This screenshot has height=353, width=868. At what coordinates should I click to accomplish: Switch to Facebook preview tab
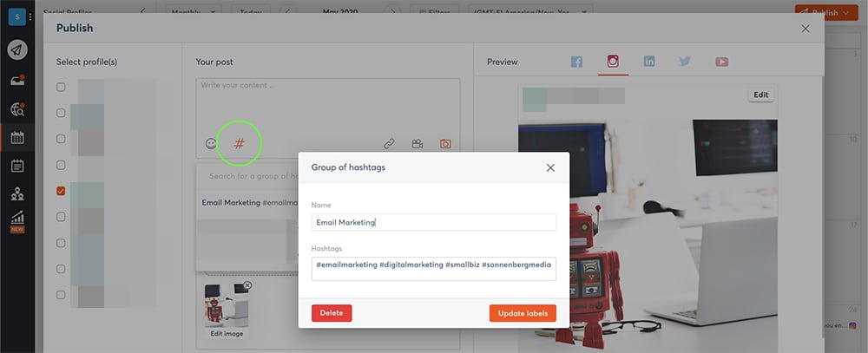coord(576,62)
